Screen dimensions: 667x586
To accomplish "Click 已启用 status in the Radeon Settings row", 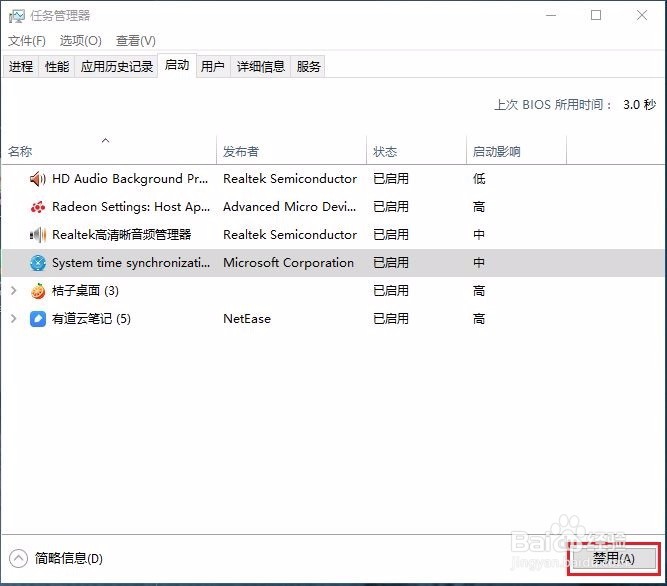I will pos(391,207).
